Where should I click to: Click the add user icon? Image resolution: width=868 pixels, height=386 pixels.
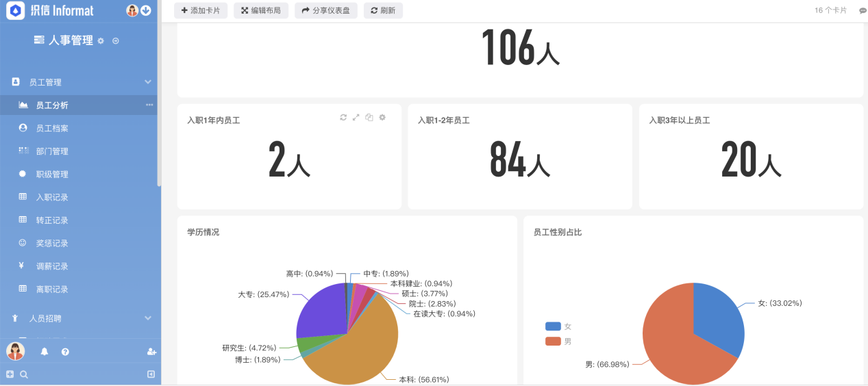coord(151,352)
